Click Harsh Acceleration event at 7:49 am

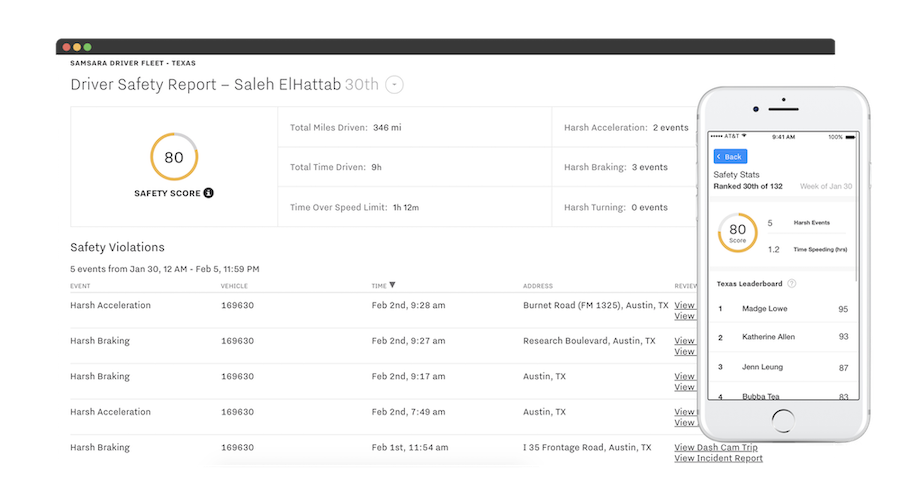click(110, 412)
